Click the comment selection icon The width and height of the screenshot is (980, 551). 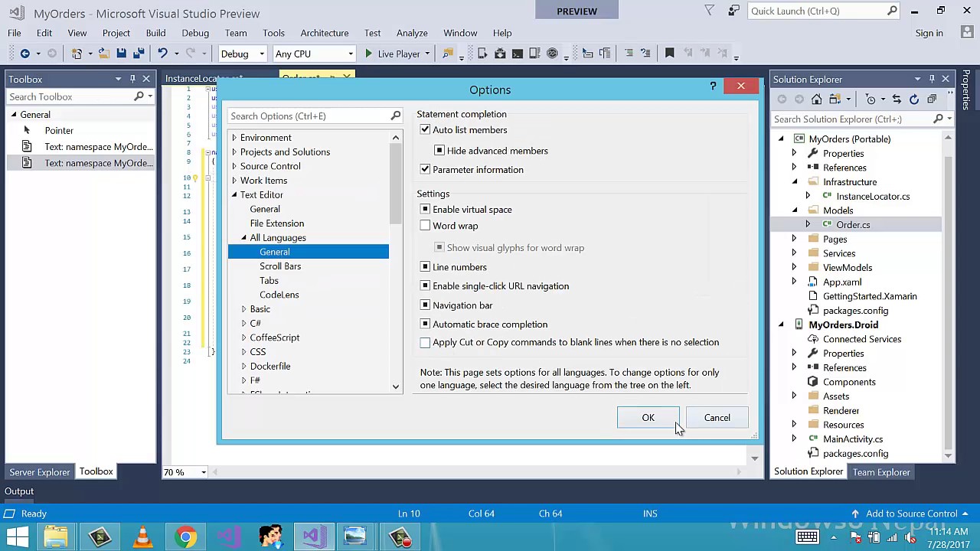tap(629, 53)
